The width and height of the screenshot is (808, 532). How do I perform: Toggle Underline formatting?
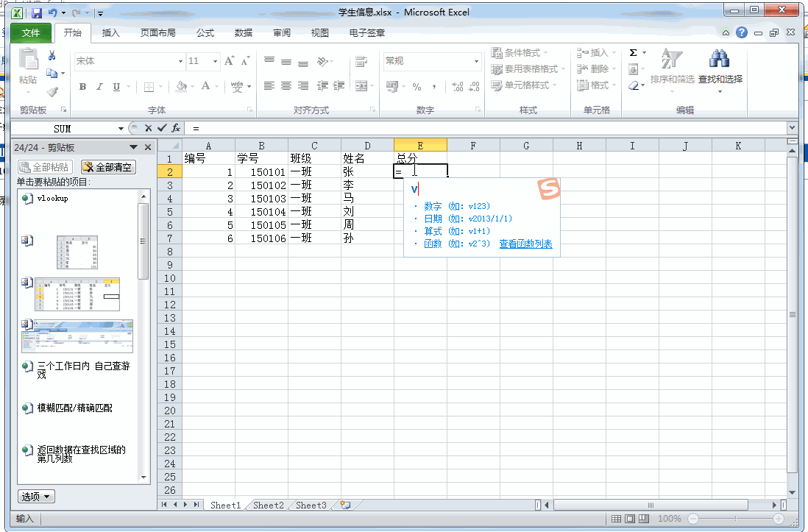point(116,87)
